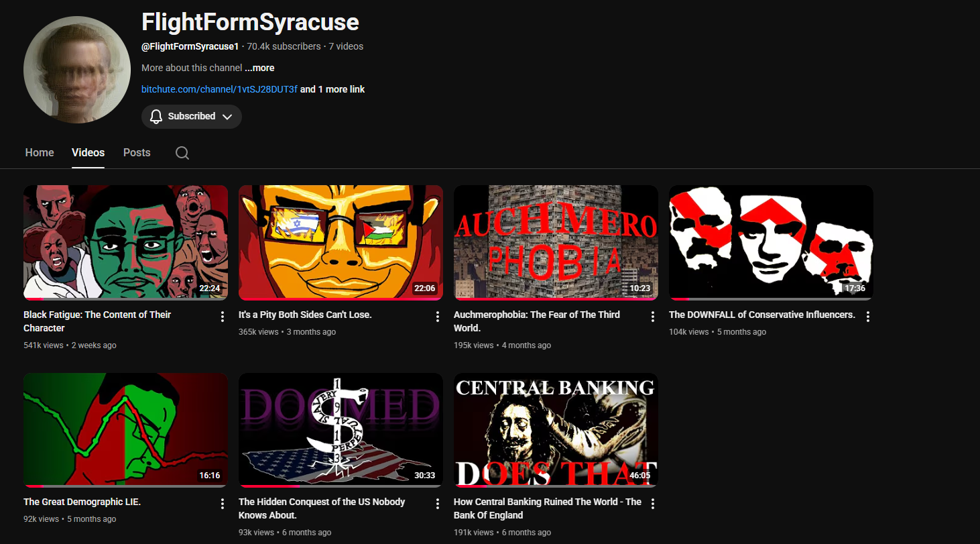
Task: Open 'The Great Demographic LIE.' title
Action: click(82, 502)
